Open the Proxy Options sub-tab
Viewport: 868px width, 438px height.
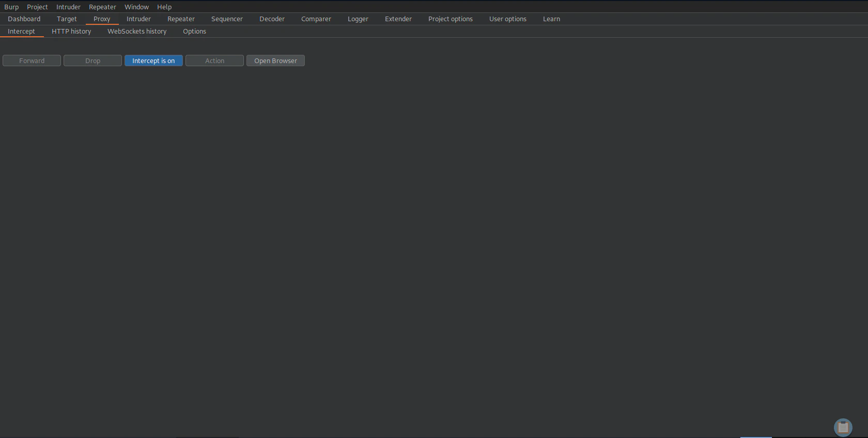[194, 31]
